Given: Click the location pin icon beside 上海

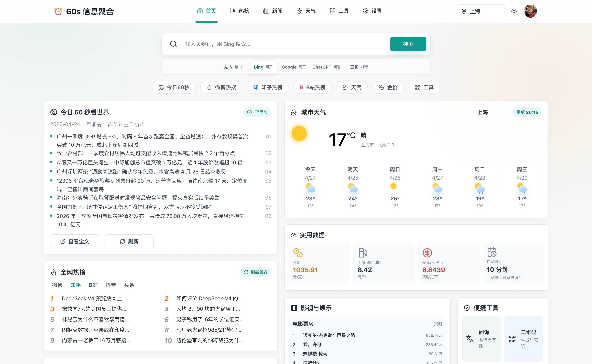Looking at the screenshot, I should pos(464,11).
